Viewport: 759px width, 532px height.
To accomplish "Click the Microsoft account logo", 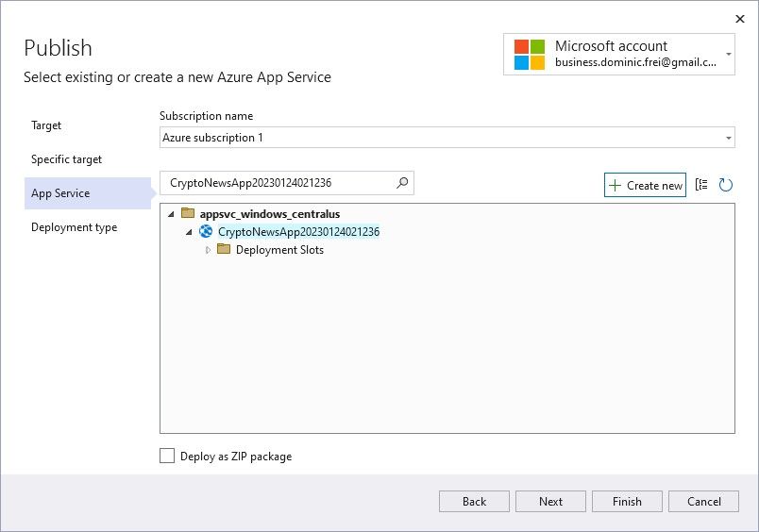I will point(530,55).
